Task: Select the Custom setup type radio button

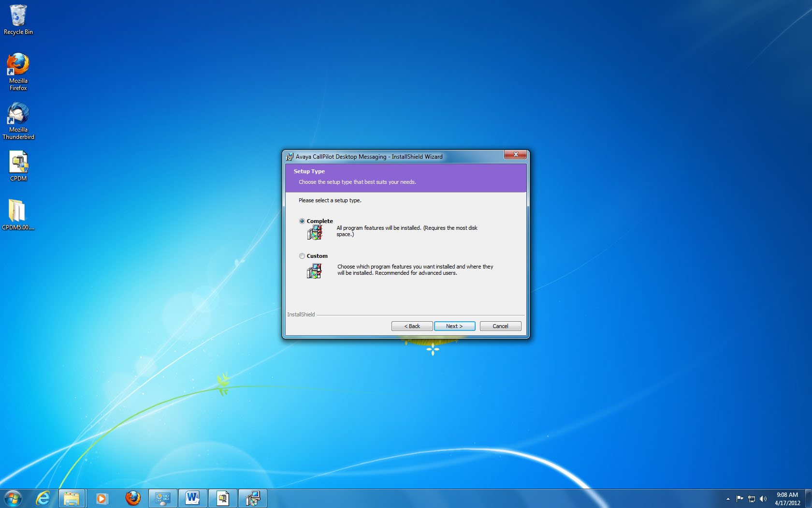Action: click(x=302, y=256)
